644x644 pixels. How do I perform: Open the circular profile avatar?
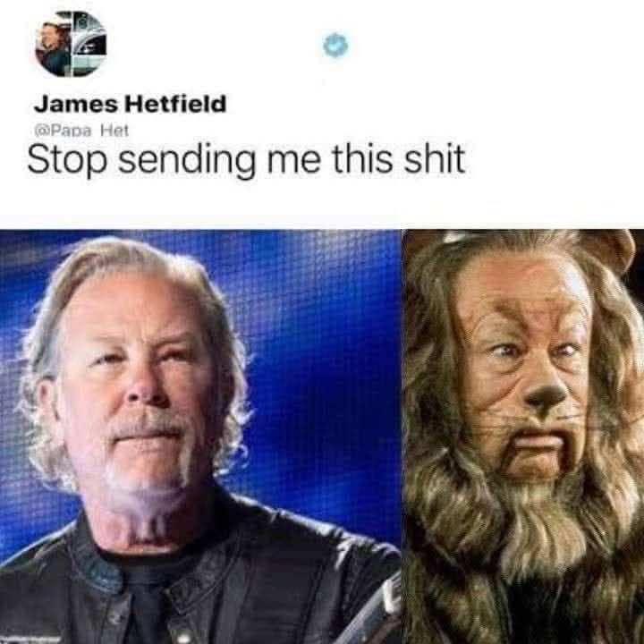(71, 44)
